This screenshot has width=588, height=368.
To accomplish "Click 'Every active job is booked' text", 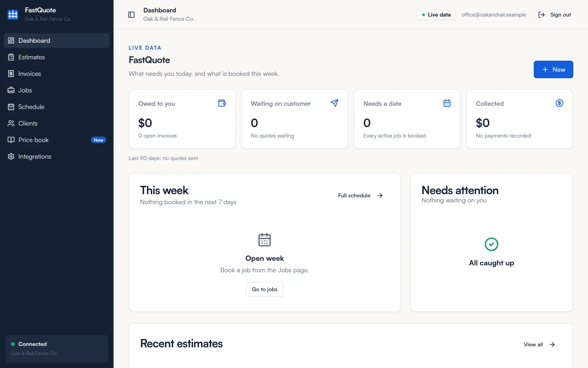I will pos(394,136).
